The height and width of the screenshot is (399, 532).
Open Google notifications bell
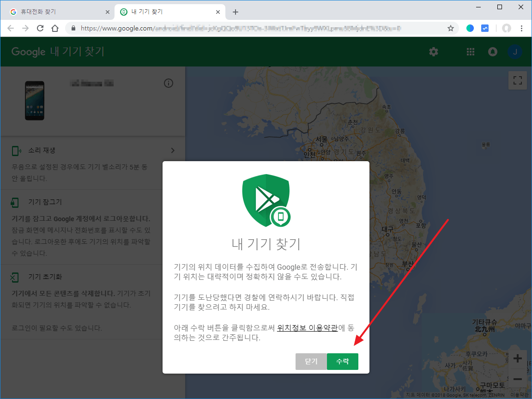[493, 52]
